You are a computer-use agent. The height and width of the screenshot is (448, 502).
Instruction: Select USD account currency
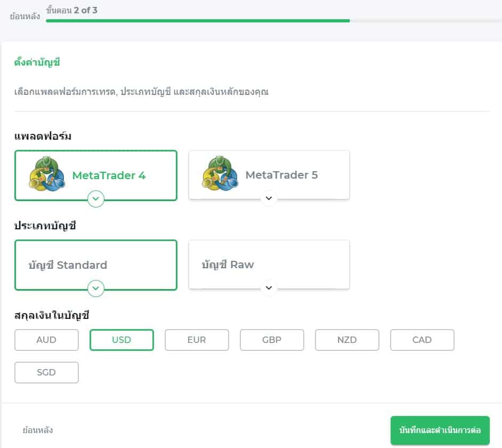(122, 340)
